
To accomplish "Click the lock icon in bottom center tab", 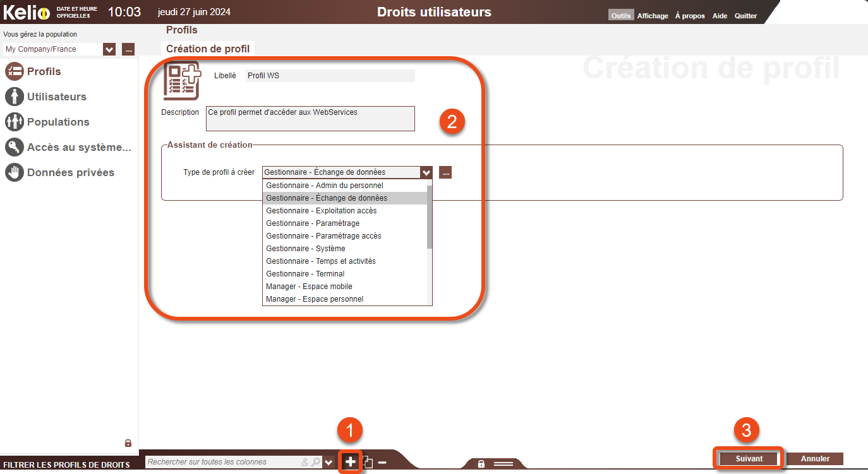I will click(x=481, y=464).
